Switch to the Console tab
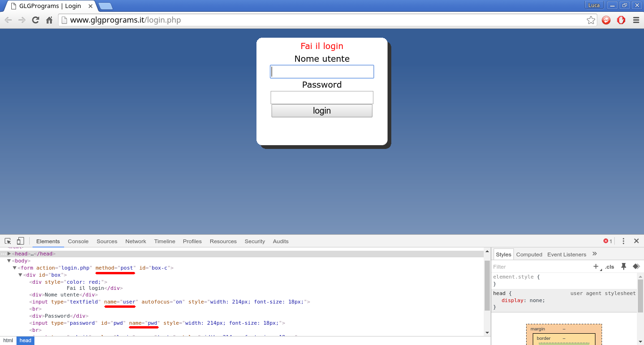The height and width of the screenshot is (345, 644). point(78,241)
